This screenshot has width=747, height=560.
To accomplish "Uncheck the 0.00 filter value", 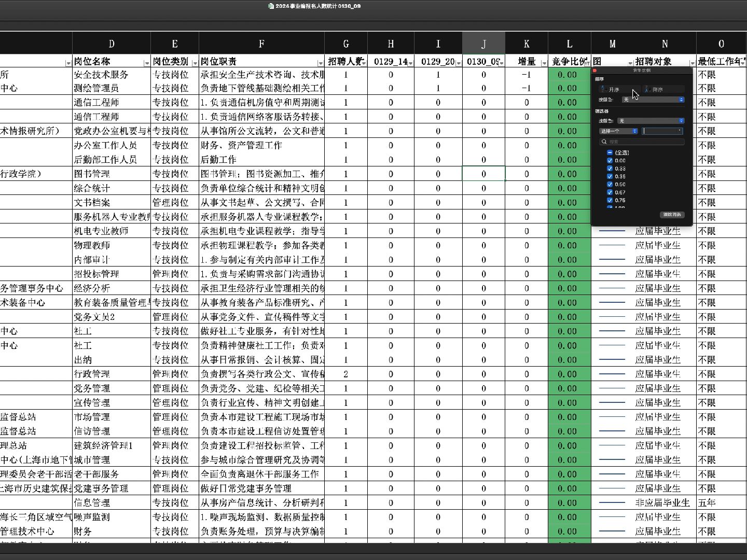I will tap(610, 161).
